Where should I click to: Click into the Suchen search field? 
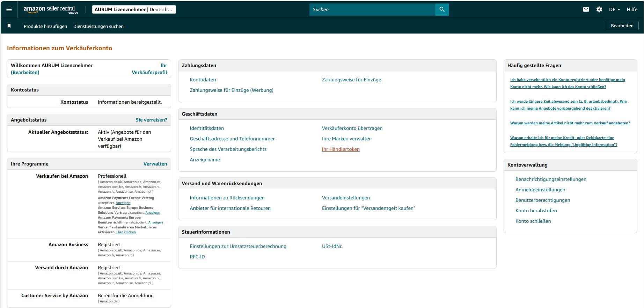click(372, 9)
